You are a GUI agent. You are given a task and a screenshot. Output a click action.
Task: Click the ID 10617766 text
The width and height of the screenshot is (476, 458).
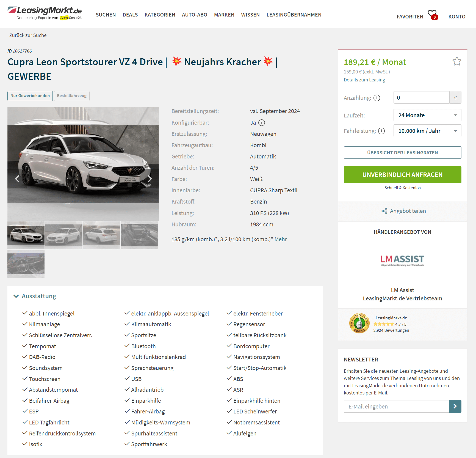pos(20,51)
